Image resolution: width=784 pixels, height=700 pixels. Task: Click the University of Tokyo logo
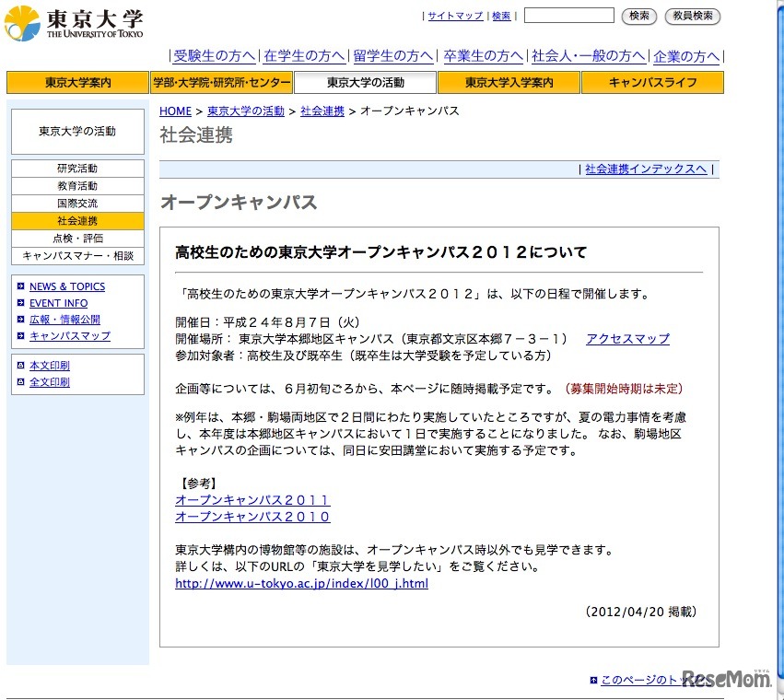(74, 18)
